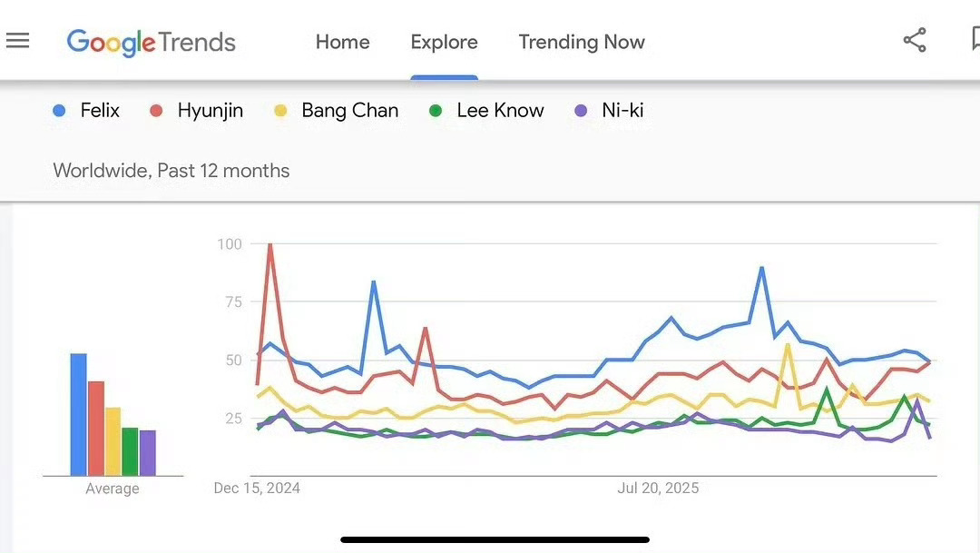Select the Lee Know search term label
This screenshot has height=553, width=980.
pos(500,110)
